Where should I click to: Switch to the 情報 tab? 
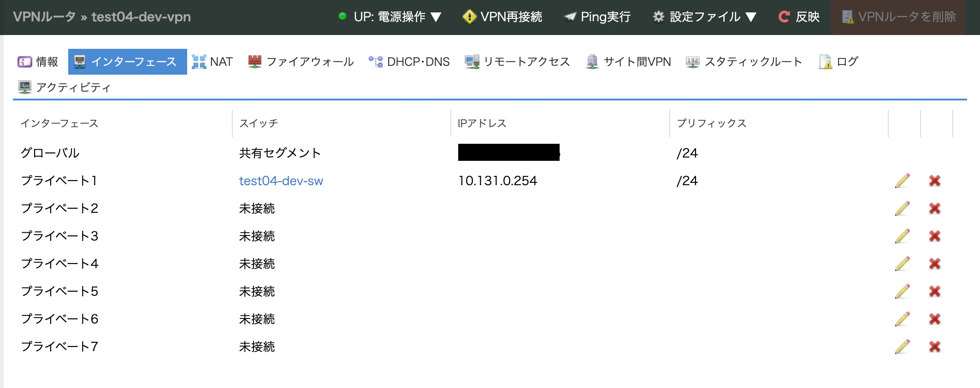point(38,61)
